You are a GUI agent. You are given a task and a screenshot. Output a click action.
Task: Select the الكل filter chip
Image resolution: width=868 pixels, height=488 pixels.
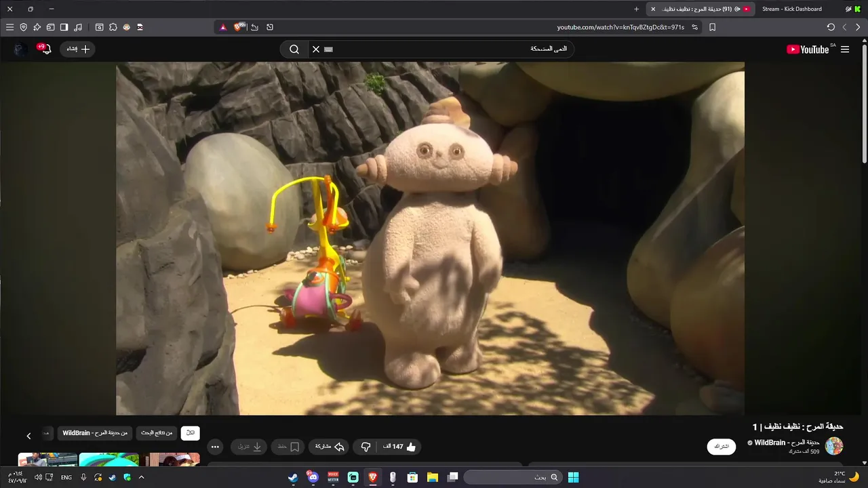(x=191, y=432)
